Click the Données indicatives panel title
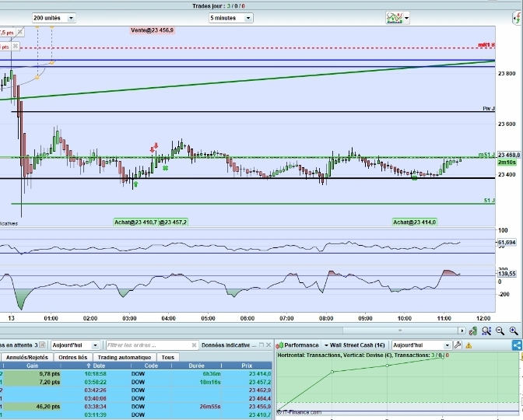 pos(228,345)
